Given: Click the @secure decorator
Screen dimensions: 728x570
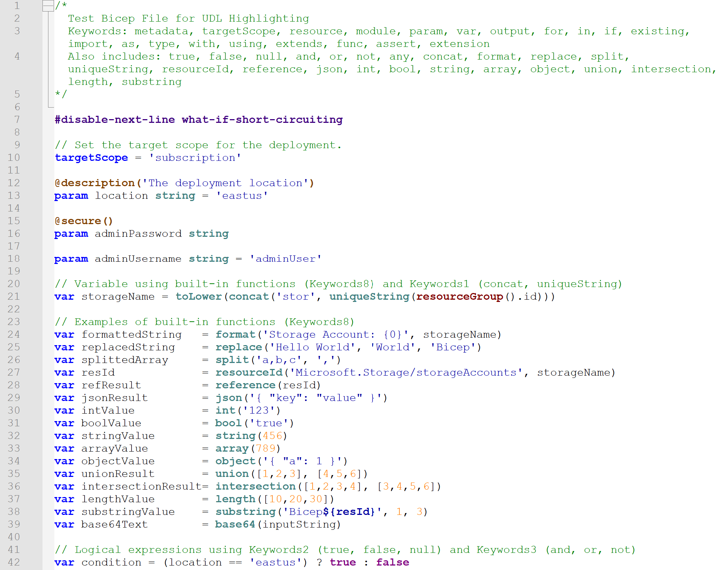Looking at the screenshot, I should coord(78,221).
